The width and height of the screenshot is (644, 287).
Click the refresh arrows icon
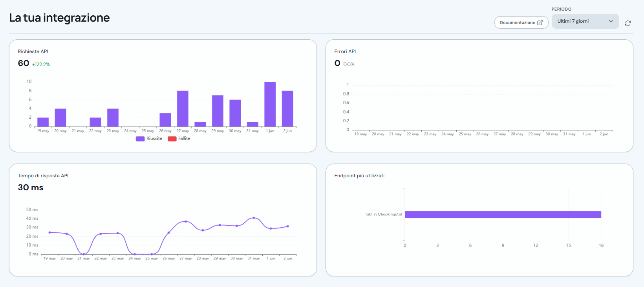(x=628, y=23)
